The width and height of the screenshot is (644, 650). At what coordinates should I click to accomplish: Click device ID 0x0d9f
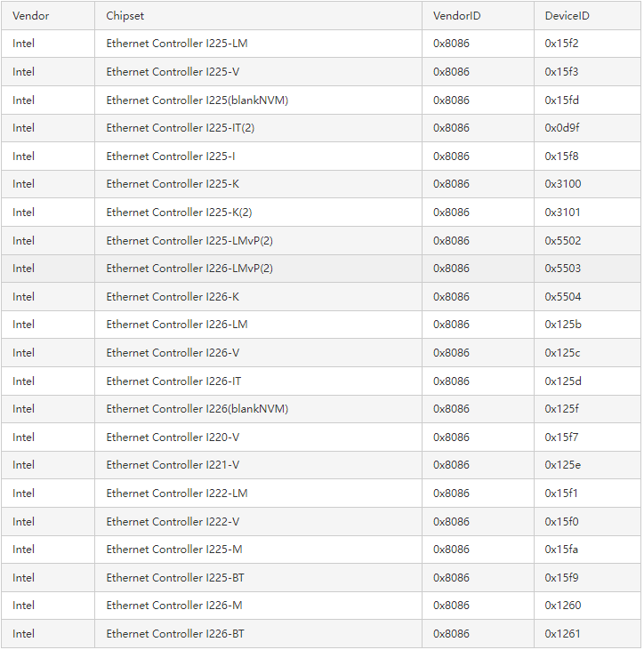[x=562, y=128]
